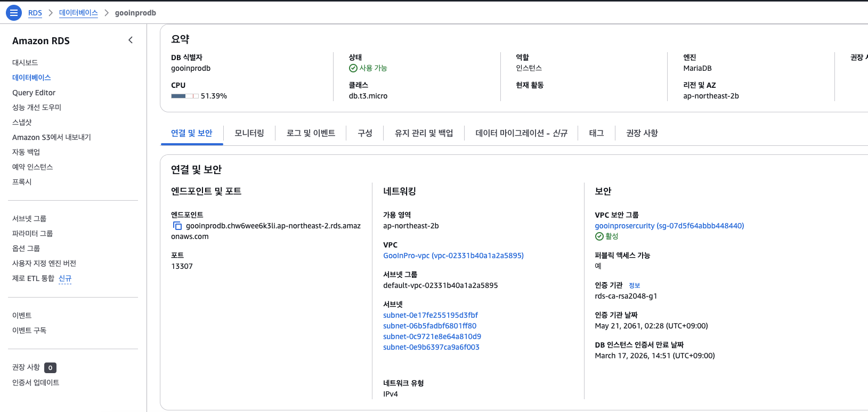Open 권장 사항 in the sidebar
Image resolution: width=868 pixels, height=412 pixels.
tap(26, 367)
